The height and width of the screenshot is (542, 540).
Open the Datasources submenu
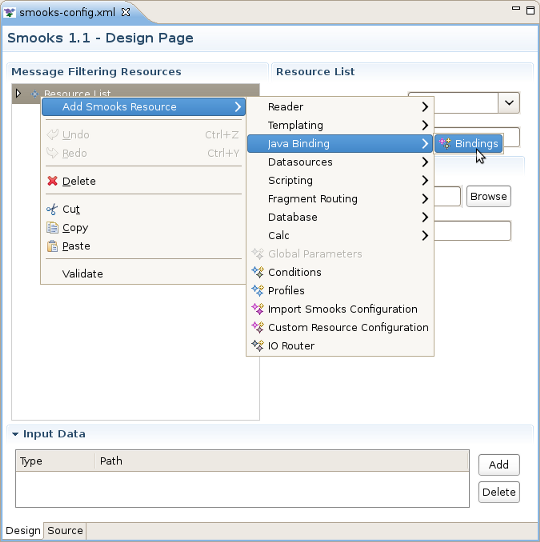coord(340,162)
